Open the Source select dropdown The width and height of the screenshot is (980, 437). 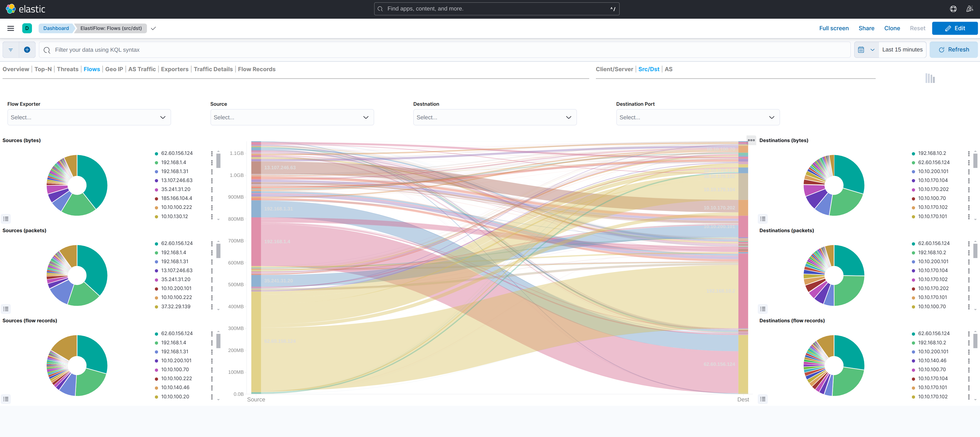pyautogui.click(x=292, y=117)
